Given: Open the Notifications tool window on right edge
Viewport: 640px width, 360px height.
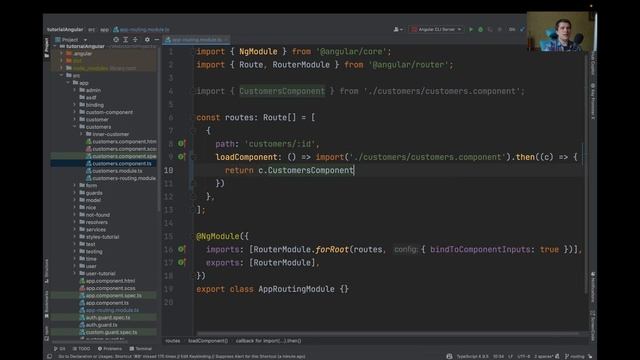Looking at the screenshot, I should click(x=593, y=286).
